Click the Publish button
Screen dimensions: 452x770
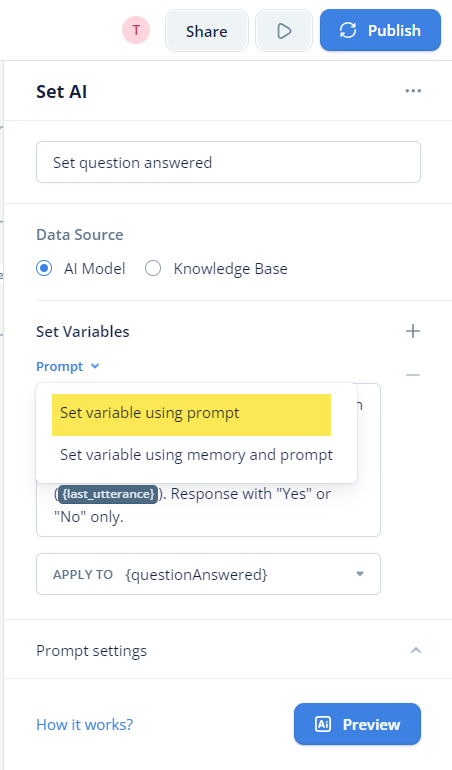tap(380, 30)
